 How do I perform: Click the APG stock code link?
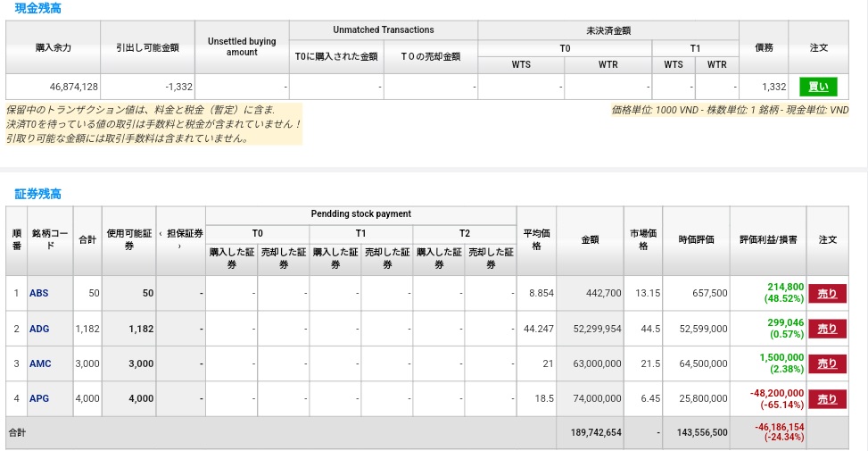click(x=39, y=399)
